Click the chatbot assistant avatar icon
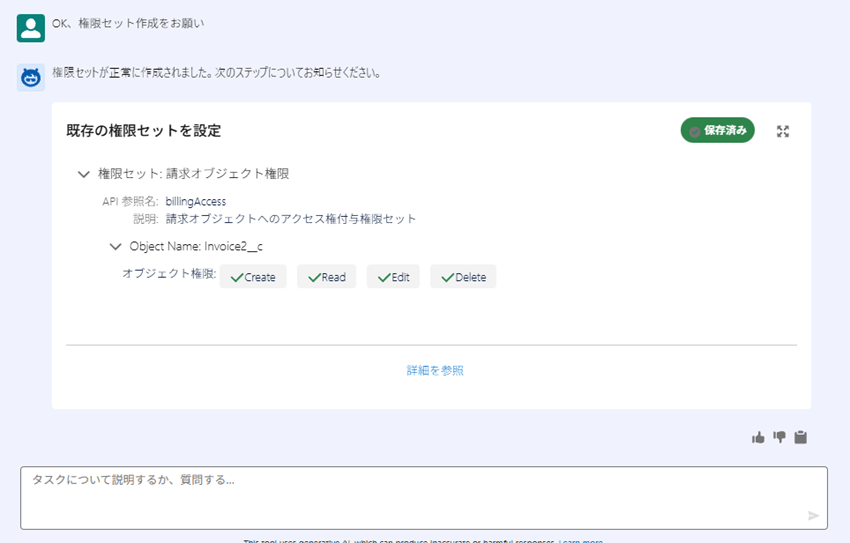 [x=30, y=77]
